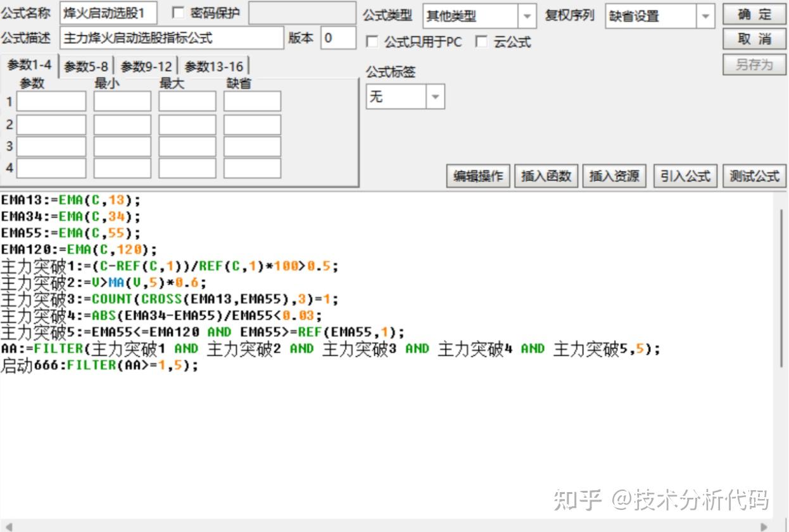Screen dimensions: 789x532
Task: Click the 插入资源 button
Action: click(614, 176)
